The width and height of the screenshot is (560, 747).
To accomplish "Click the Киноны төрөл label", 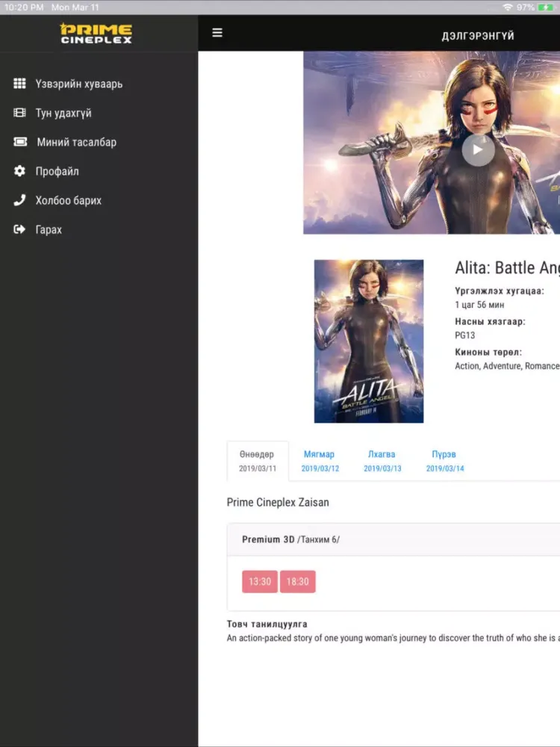I will (488, 352).
